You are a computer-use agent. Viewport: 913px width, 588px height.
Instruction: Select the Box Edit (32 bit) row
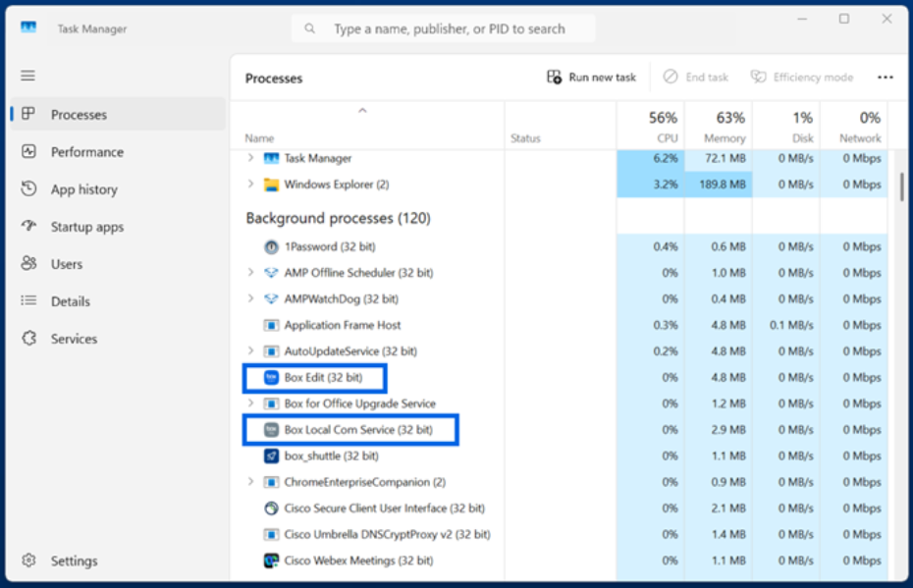[559, 378]
